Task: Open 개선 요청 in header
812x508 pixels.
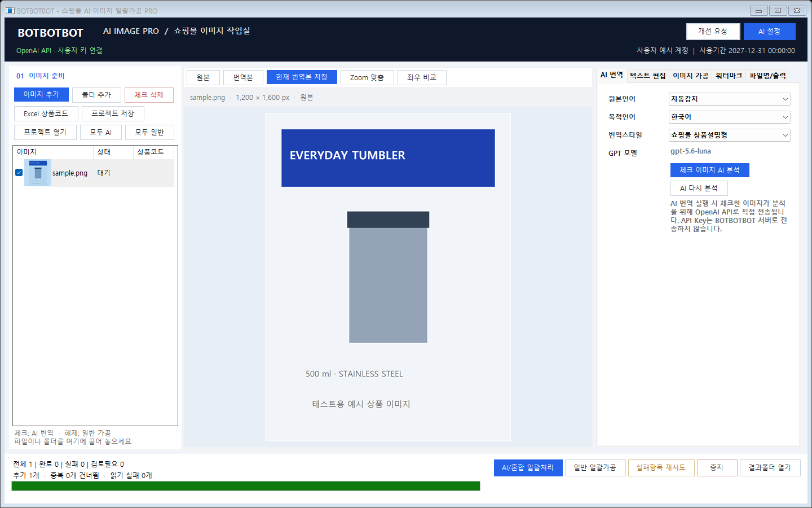Action: [713, 31]
